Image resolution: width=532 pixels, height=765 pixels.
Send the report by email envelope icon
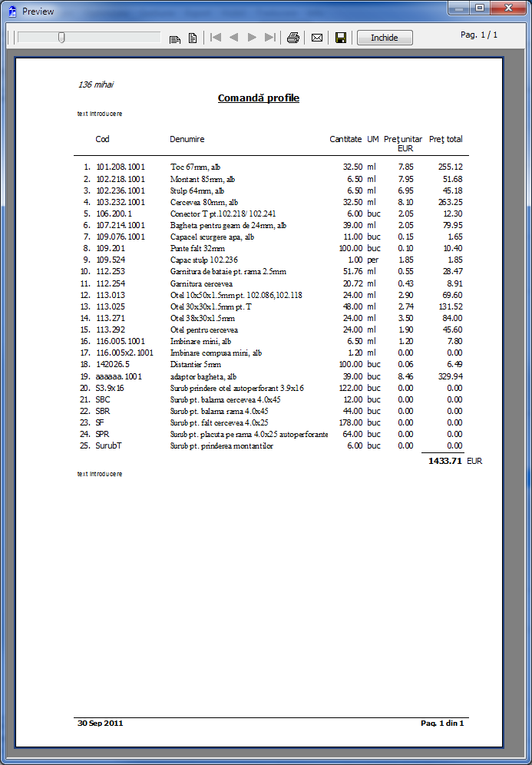317,38
